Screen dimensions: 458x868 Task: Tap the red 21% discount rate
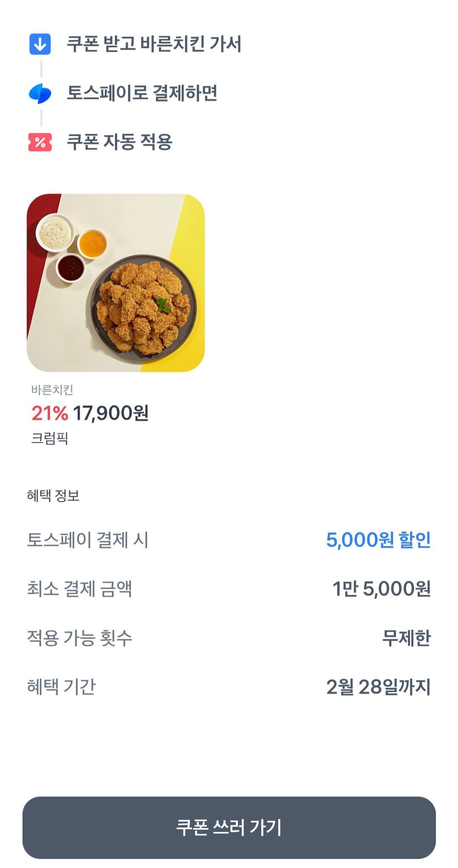50,413
